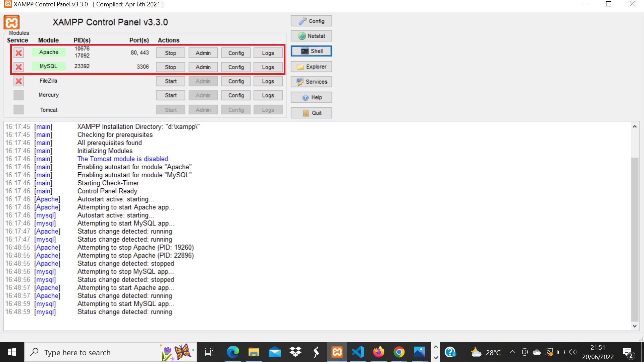Open the Explorer folder button

311,67
